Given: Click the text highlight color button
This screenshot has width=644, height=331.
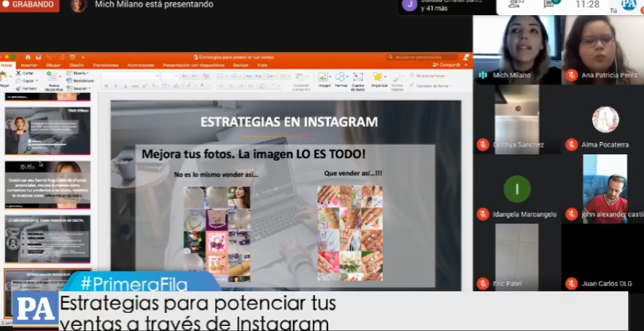Looking at the screenshot, I should coord(188,85).
